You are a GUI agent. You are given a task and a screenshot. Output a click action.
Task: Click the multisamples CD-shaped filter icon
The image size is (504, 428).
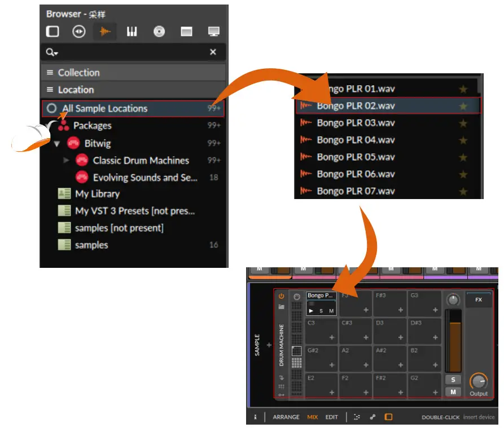point(159,32)
